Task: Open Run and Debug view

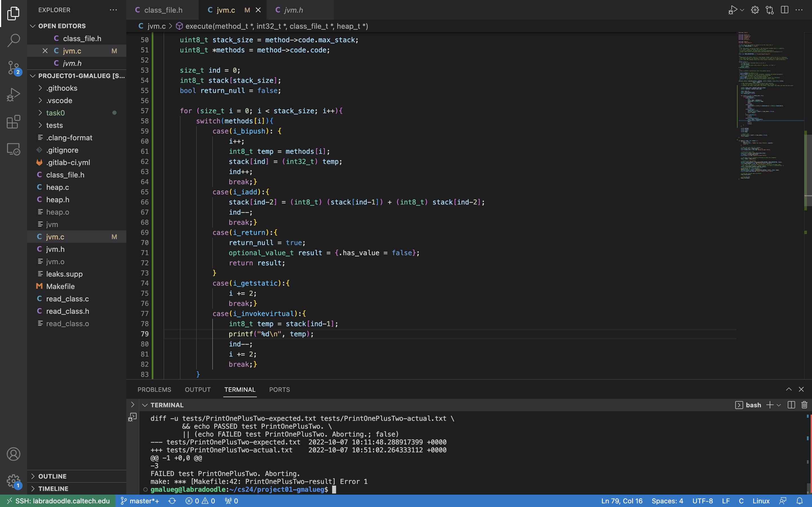Action: point(14,95)
